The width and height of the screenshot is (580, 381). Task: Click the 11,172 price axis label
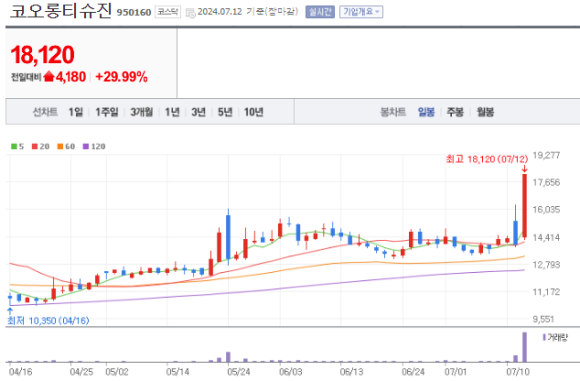pos(546,292)
